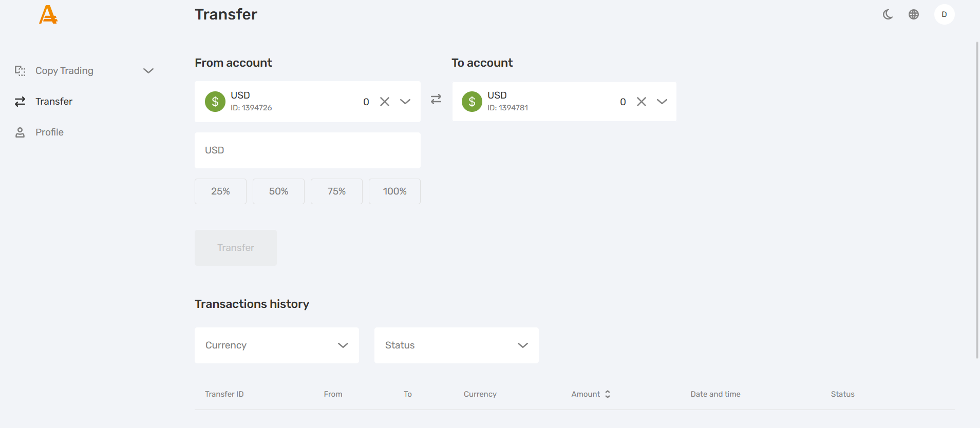The image size is (980, 428).
Task: Clear the To account selection
Action: click(x=642, y=102)
